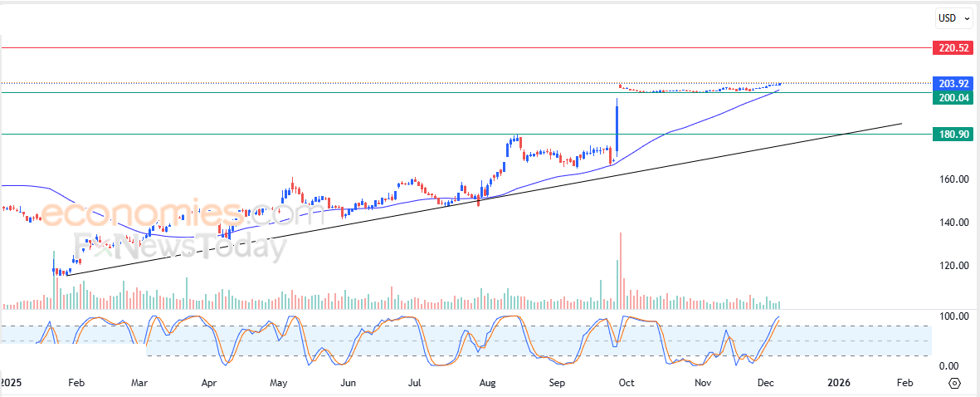Screen dimensions: 980x397
Task: Click the Sep label on time axis
Action: pos(557,382)
